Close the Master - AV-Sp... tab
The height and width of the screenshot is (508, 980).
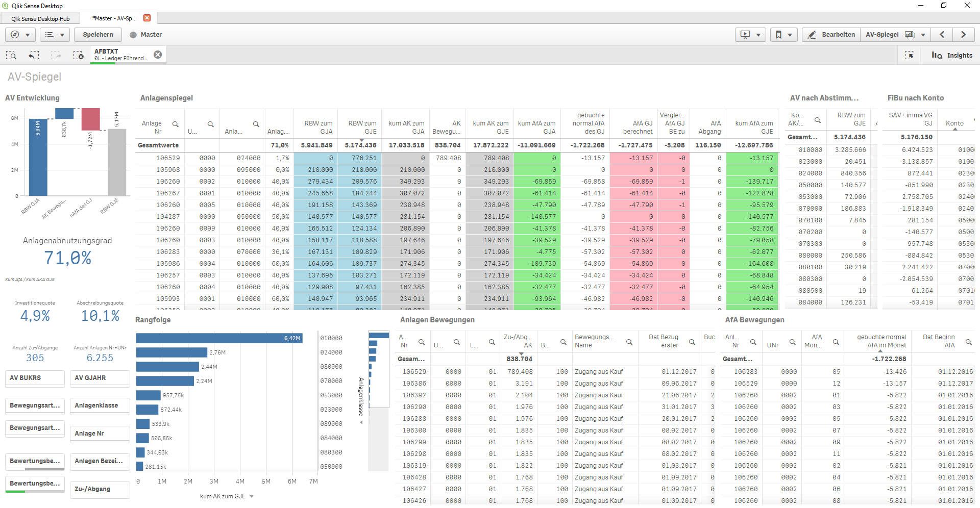click(147, 18)
